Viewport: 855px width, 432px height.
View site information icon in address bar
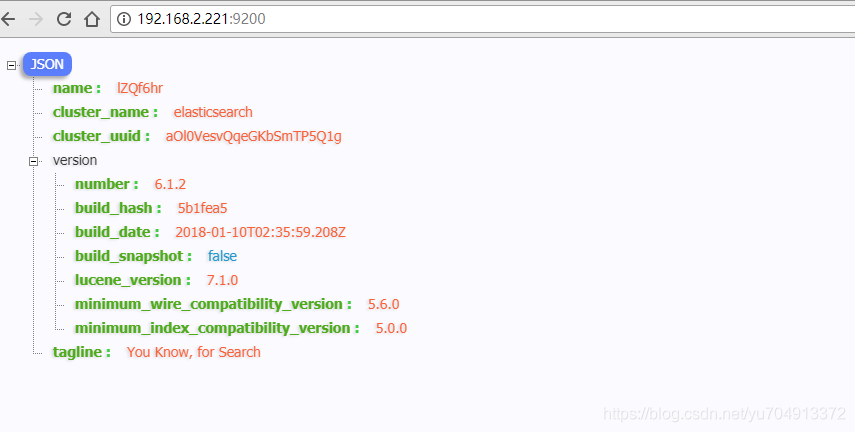pos(124,19)
